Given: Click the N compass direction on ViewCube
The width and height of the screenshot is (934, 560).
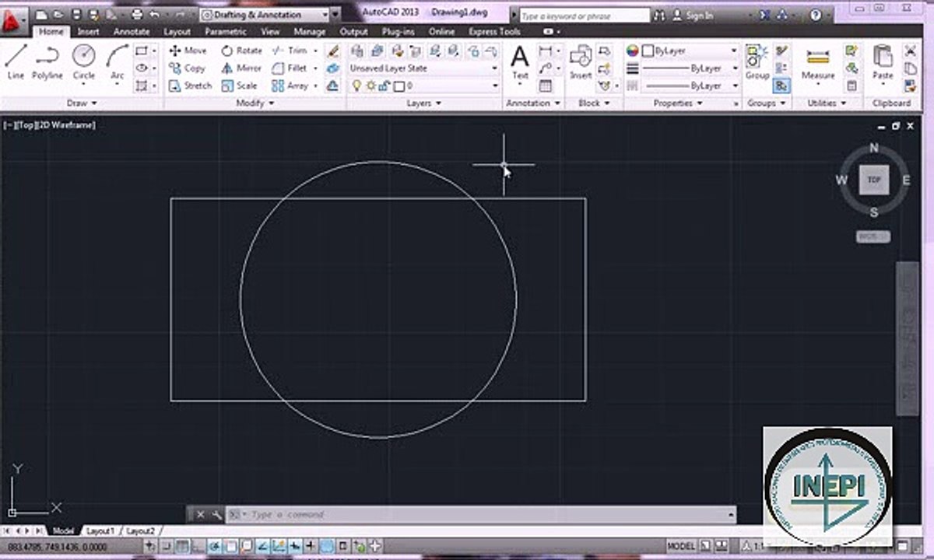Looking at the screenshot, I should pyautogui.click(x=873, y=148).
